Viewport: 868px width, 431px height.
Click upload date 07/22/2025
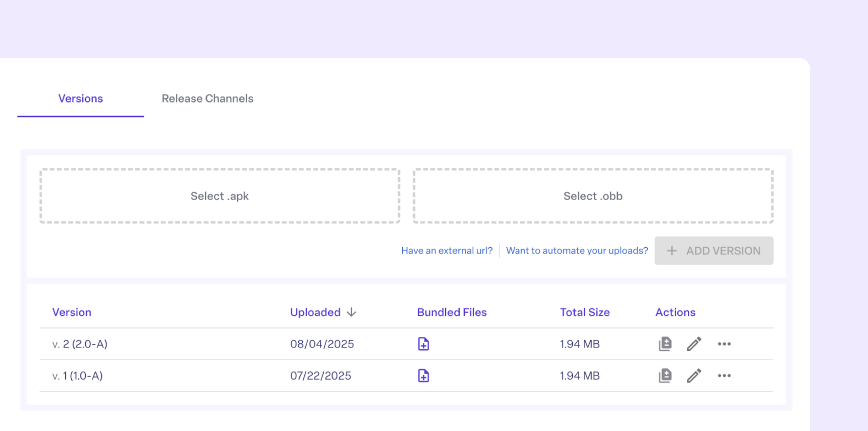[321, 375]
